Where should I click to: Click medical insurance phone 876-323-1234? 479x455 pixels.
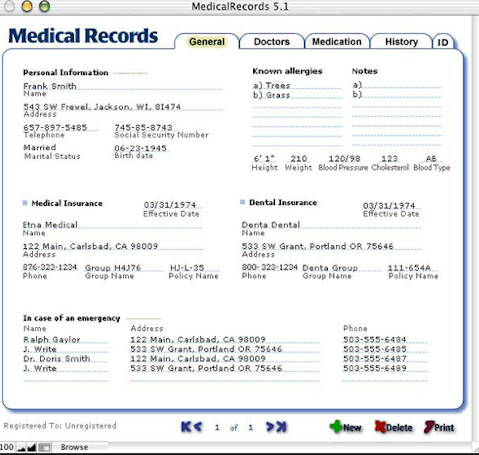(50, 267)
